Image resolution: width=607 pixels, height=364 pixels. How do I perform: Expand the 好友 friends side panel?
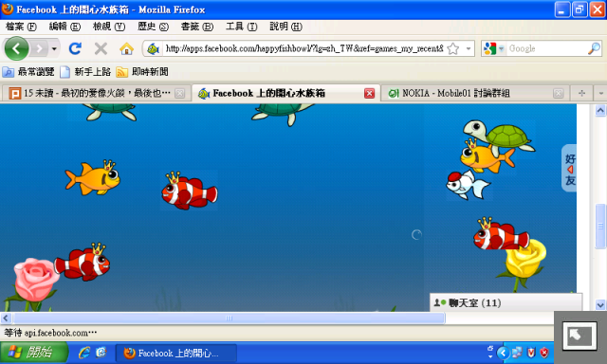point(569,169)
